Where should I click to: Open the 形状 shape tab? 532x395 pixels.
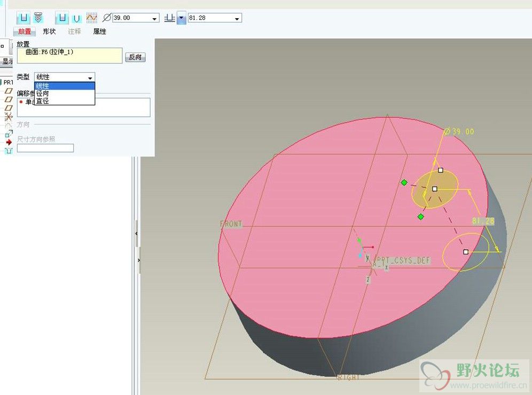[x=49, y=31]
